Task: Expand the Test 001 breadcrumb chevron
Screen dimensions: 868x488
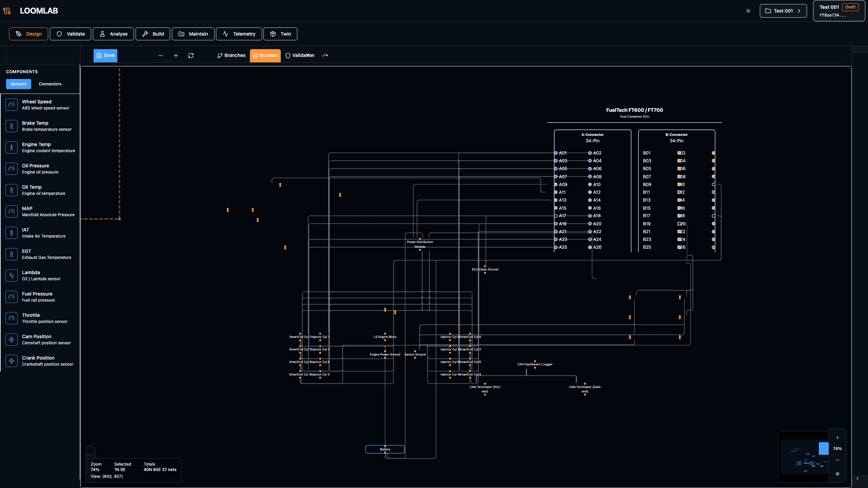Action: pyautogui.click(x=799, y=11)
